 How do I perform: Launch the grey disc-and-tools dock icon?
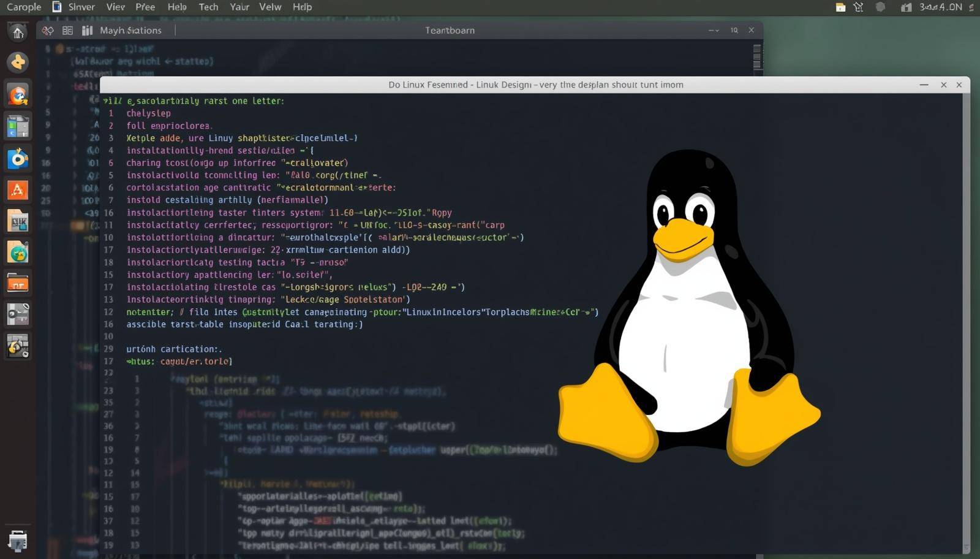pos(18,346)
